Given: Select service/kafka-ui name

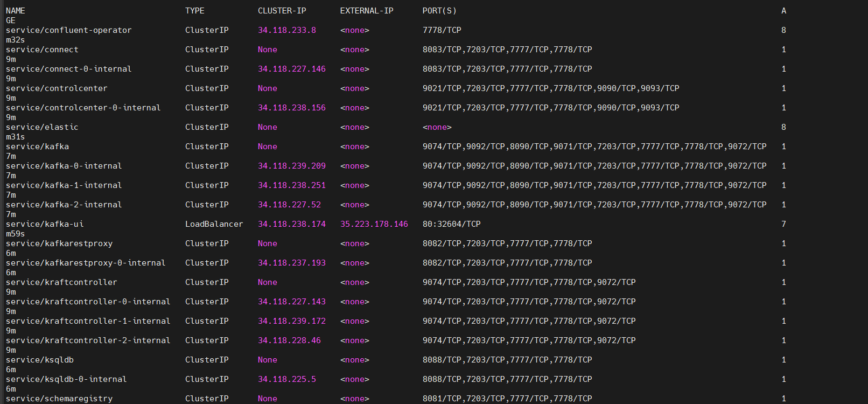Looking at the screenshot, I should point(45,224).
